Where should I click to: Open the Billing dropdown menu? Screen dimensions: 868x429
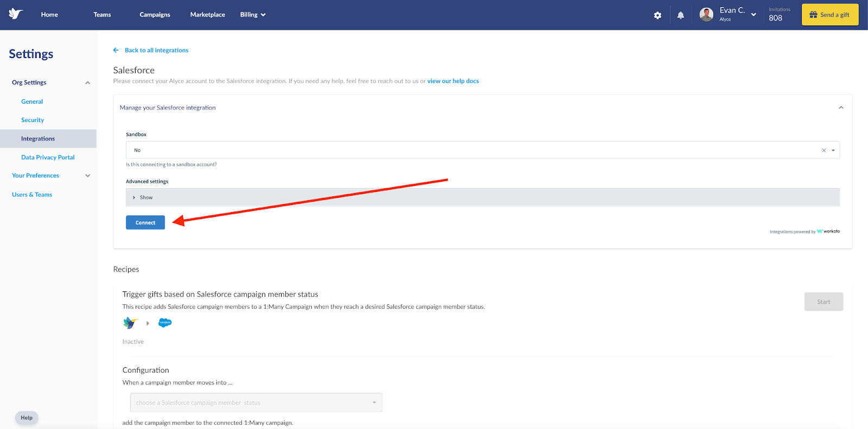click(x=253, y=15)
